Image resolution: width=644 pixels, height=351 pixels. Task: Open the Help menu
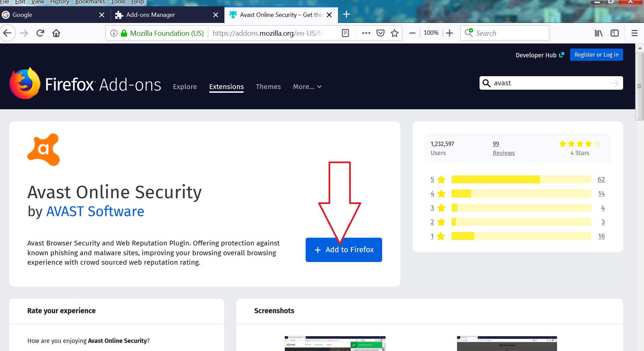137,2
